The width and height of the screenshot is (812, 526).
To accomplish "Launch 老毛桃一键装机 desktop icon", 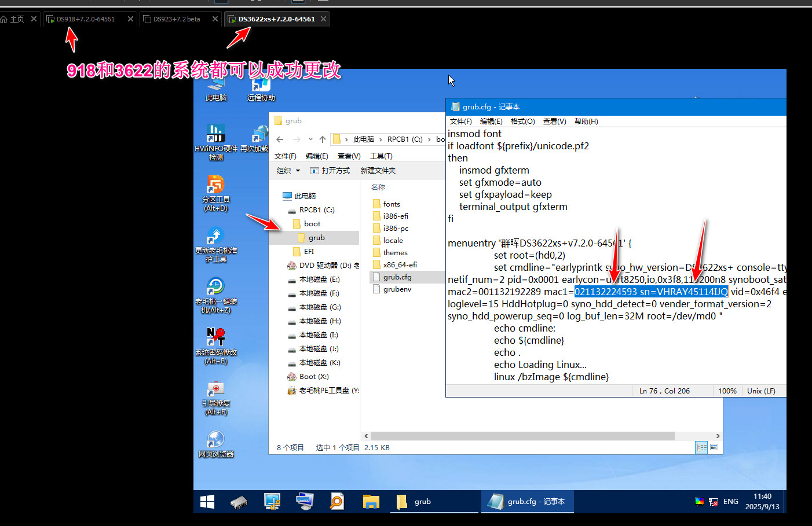I will pyautogui.click(x=216, y=295).
